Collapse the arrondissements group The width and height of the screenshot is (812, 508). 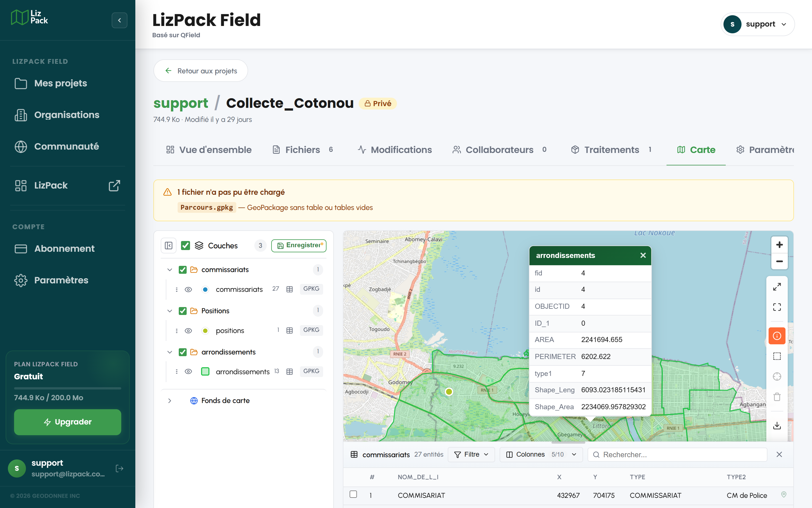tap(170, 352)
